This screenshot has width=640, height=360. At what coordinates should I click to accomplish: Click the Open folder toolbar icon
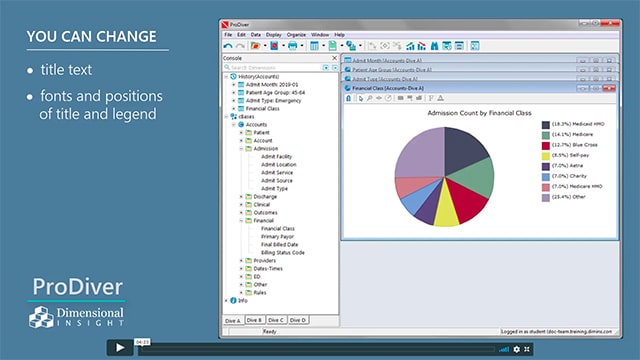tap(256, 46)
